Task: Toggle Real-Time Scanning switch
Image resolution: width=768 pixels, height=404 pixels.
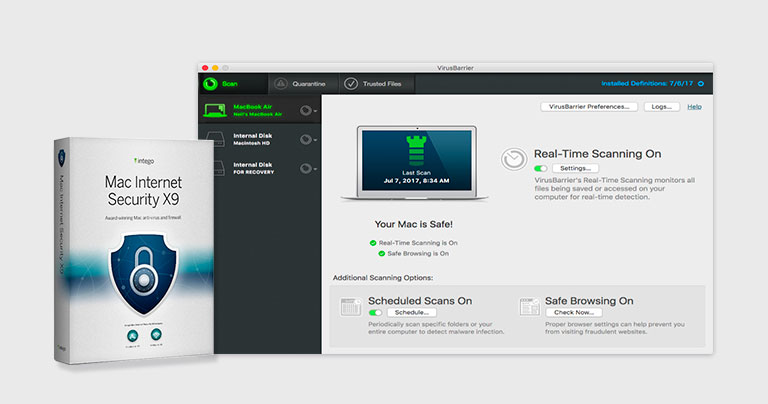Action: click(541, 168)
